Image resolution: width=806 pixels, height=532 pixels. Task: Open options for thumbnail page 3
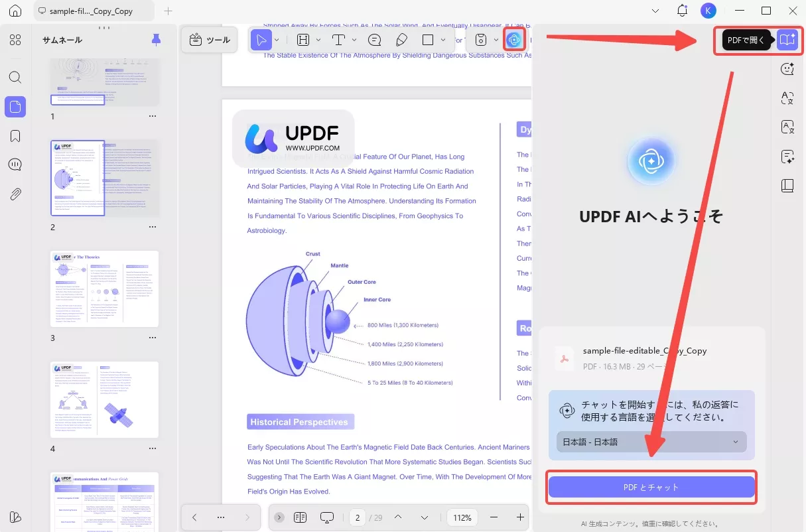(153, 338)
